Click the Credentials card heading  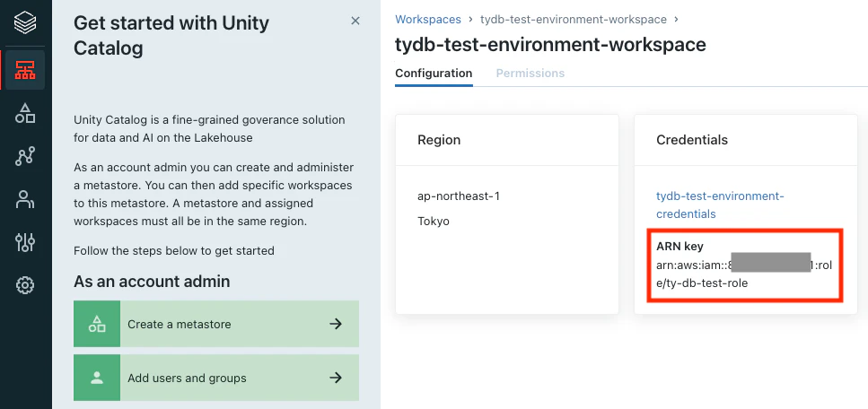(692, 140)
